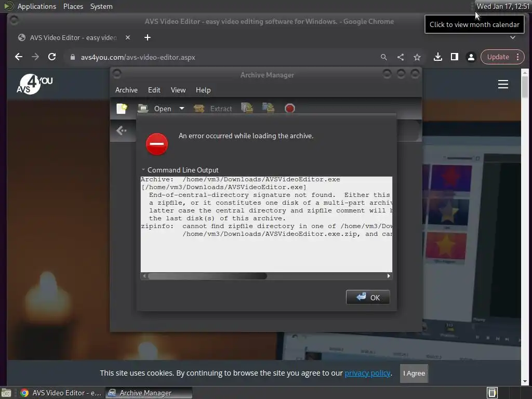
Task: Click the Chrome forward navigation arrow
Action: [x=35, y=57]
